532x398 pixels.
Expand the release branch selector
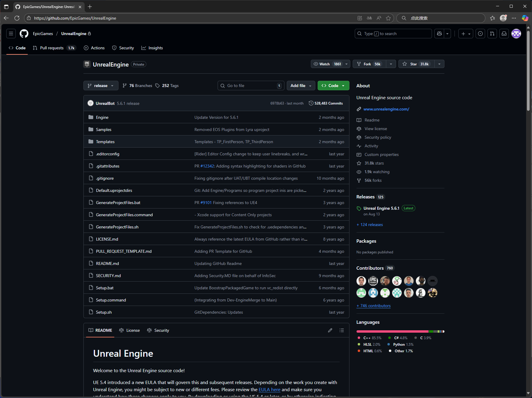point(101,86)
